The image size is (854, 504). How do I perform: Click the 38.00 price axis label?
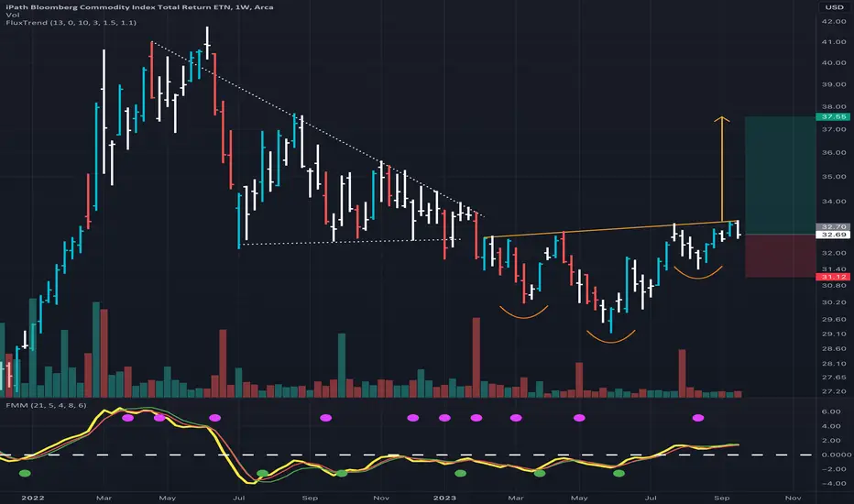[834, 107]
